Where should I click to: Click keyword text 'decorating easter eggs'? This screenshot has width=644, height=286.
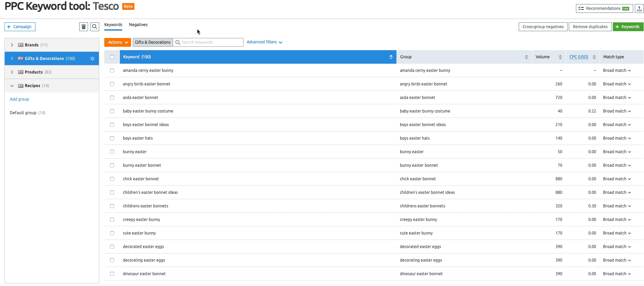click(144, 260)
